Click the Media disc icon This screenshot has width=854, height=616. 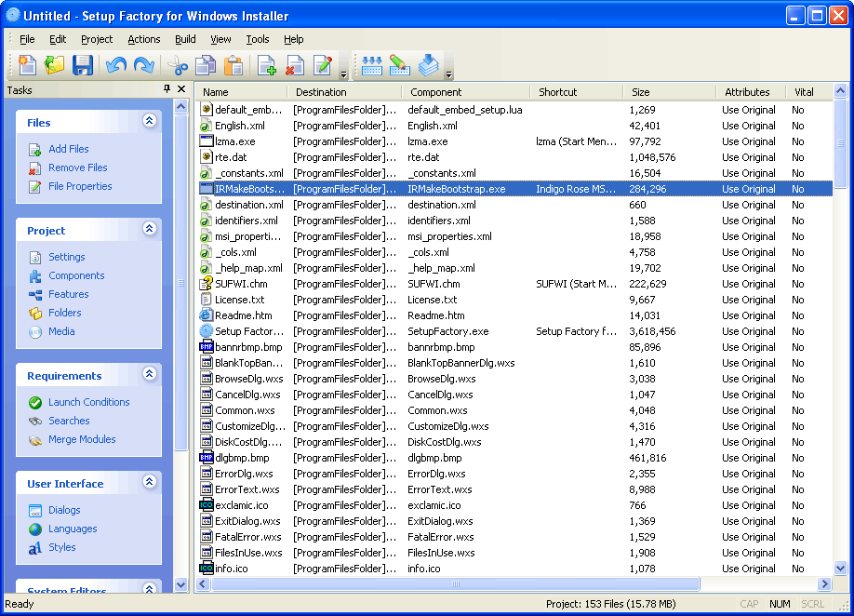tap(35, 331)
